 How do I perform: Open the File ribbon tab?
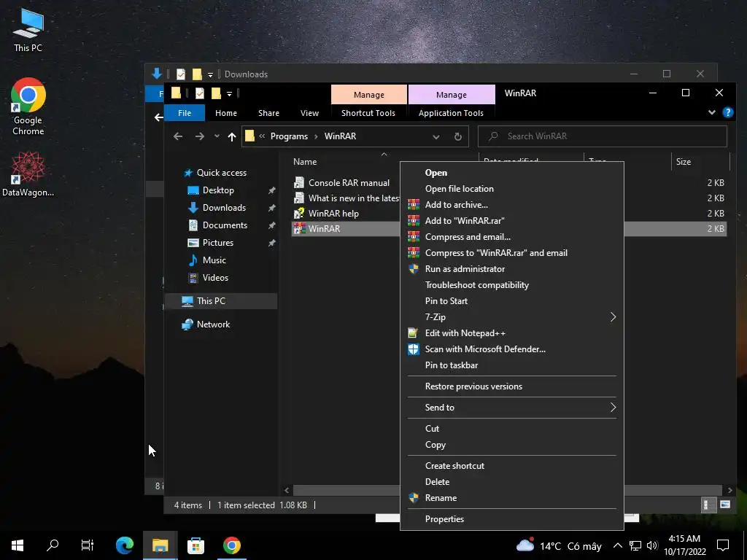coord(185,113)
